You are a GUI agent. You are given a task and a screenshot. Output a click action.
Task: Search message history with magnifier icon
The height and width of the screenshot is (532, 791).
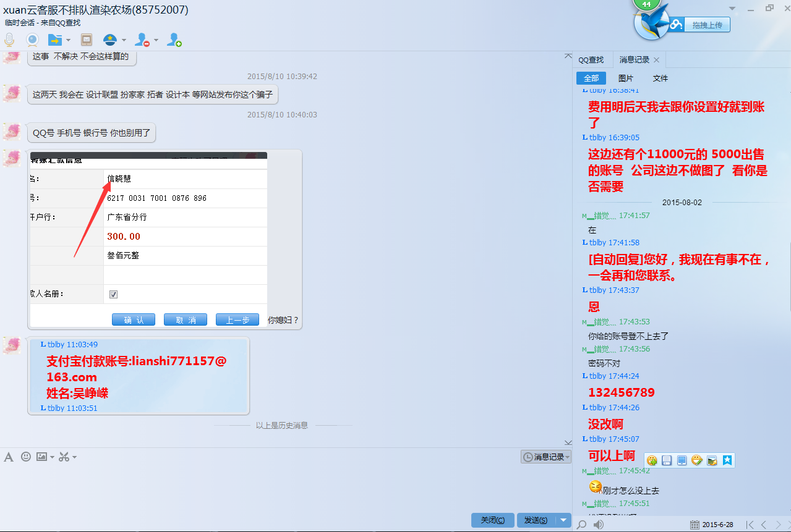coord(582,525)
